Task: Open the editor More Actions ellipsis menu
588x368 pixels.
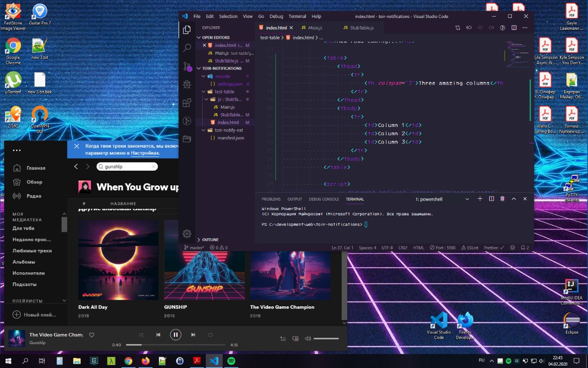Action: pyautogui.click(x=525, y=28)
